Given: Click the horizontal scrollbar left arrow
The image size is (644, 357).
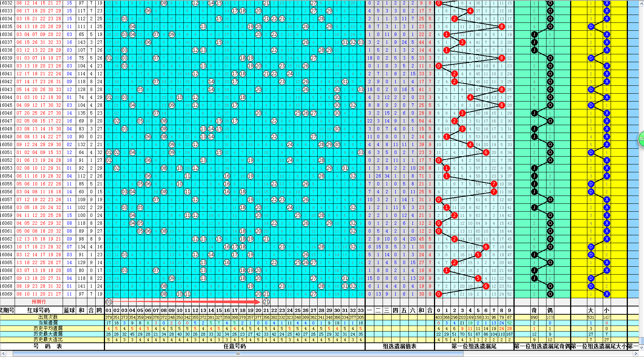Looking at the screenshot, I should 3,353.
